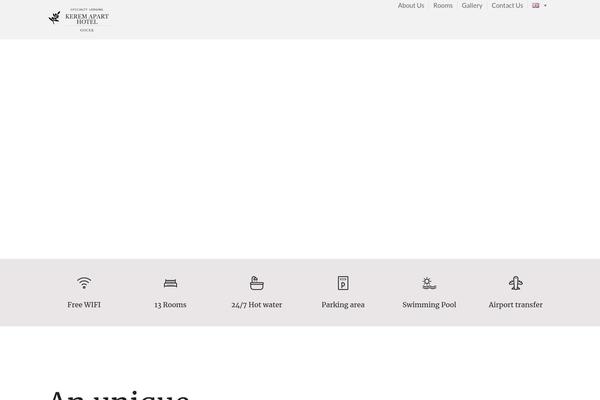Go to the Rooms menu item
The width and height of the screenshot is (600, 400).
click(443, 5)
